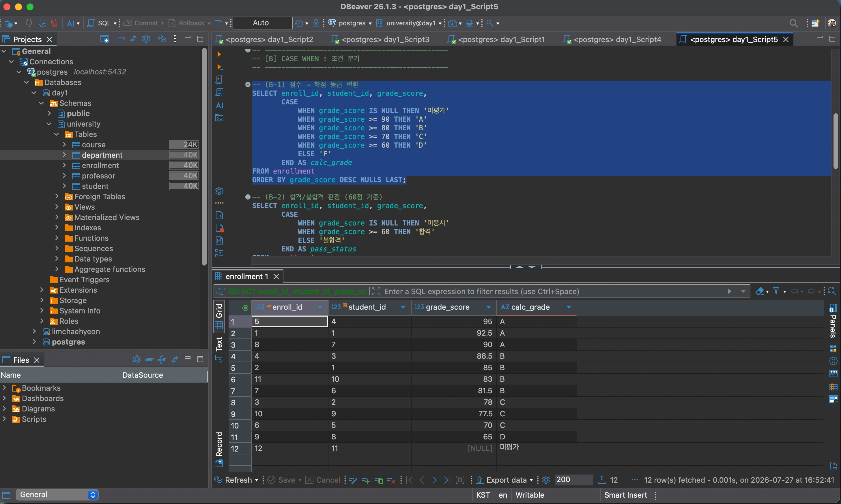
Task: Click the Projects panel configure gear icon
Action: click(x=146, y=39)
